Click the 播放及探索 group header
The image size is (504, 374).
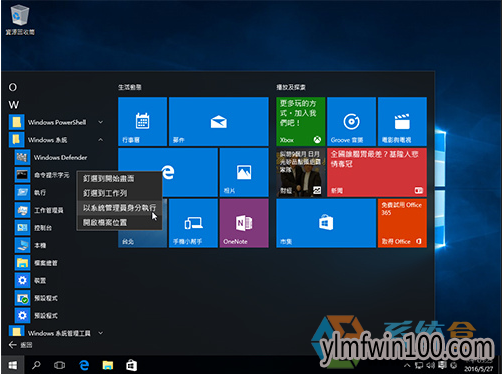[291, 87]
